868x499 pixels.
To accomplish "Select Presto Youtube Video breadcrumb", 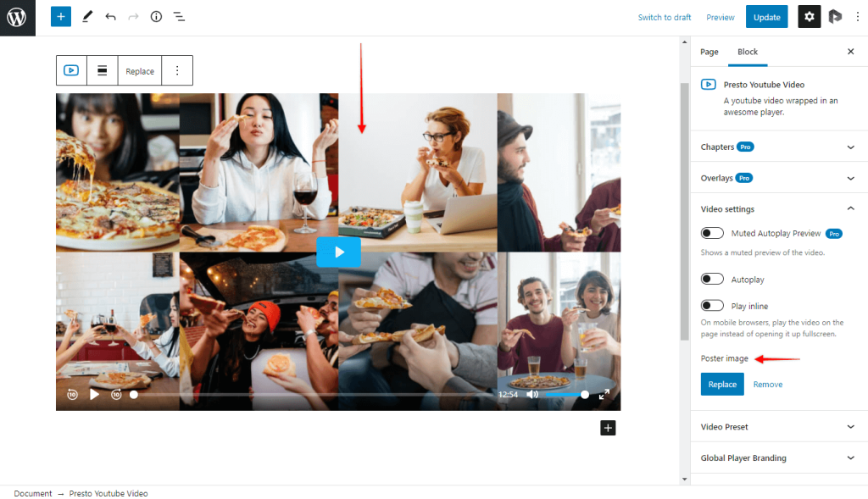I will 108,493.
